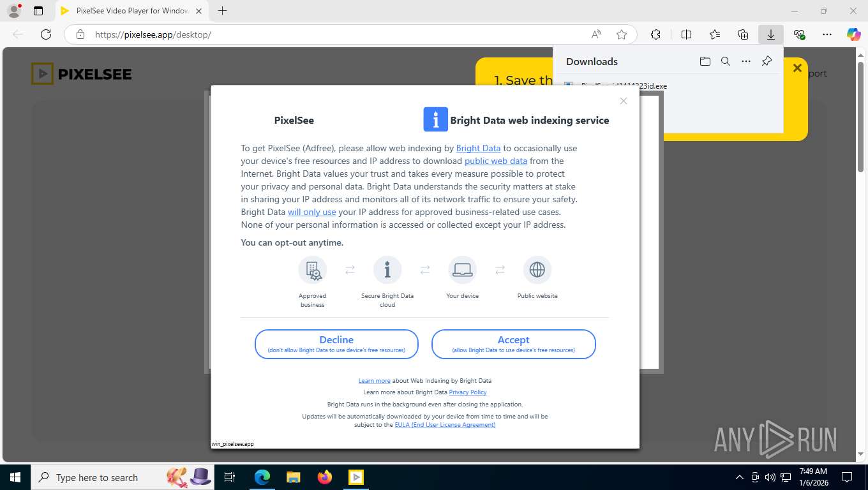Click the taskbar search box
Image resolution: width=868 pixels, height=490 pixels.
click(121, 477)
